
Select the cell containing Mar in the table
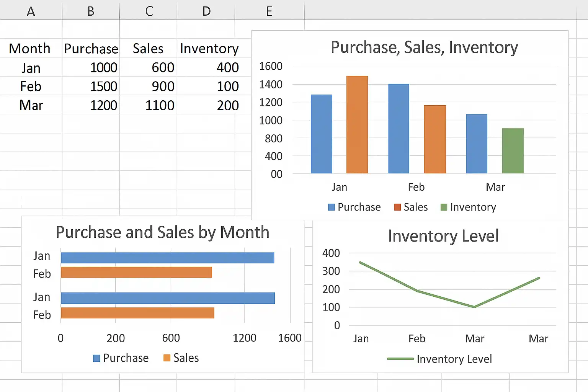point(31,105)
